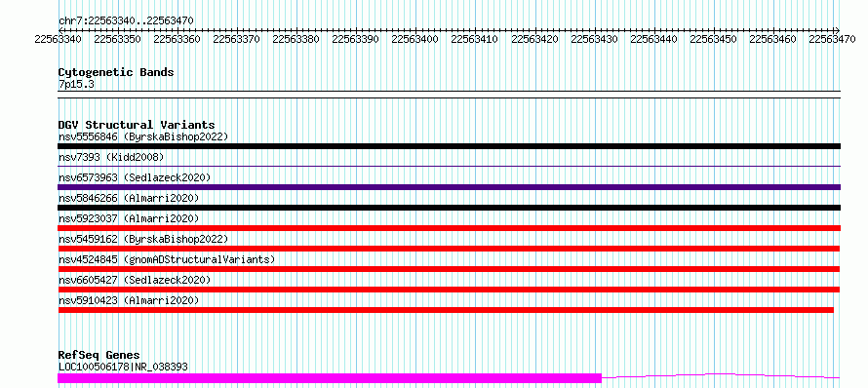Click the DGV Structural Variants track title
The height and width of the screenshot is (388, 868).
137,125
